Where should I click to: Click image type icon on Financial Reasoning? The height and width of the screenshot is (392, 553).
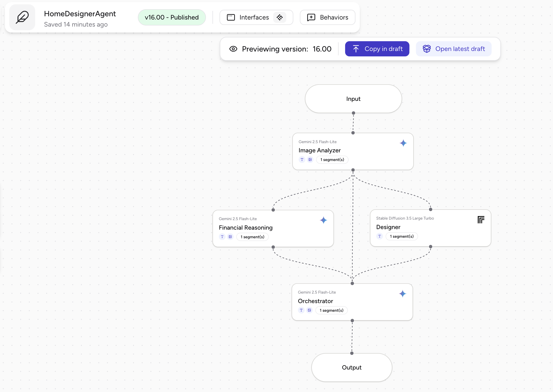click(x=230, y=237)
